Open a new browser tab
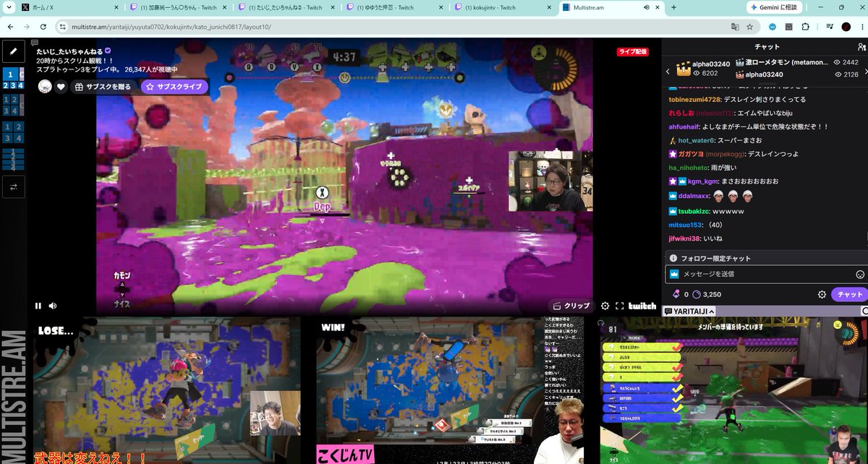The image size is (868, 464). pyautogui.click(x=673, y=7)
